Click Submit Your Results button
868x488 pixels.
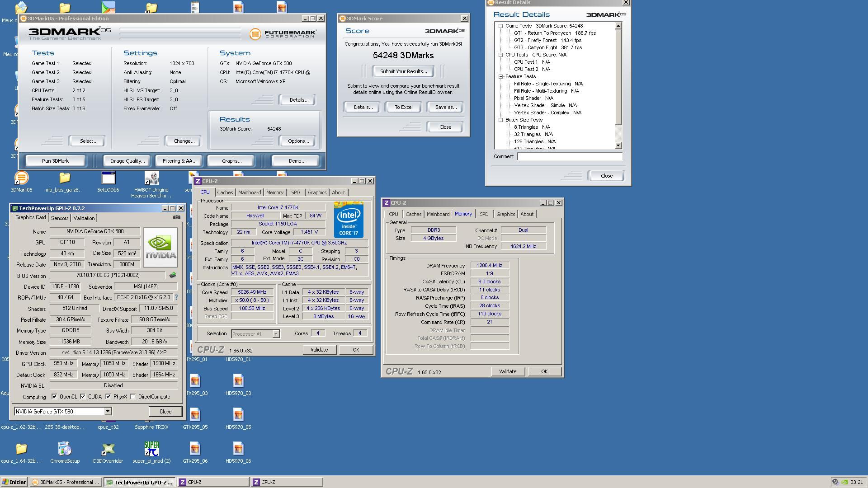point(403,71)
